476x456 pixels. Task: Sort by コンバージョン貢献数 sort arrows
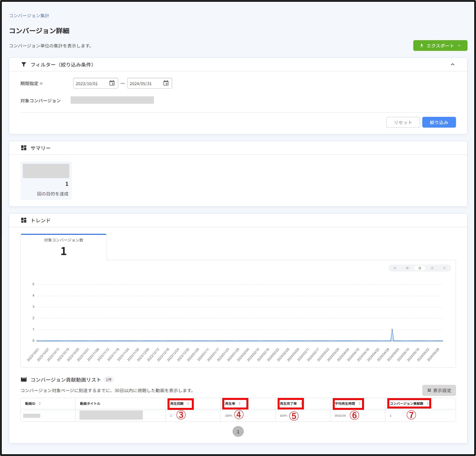click(428, 403)
